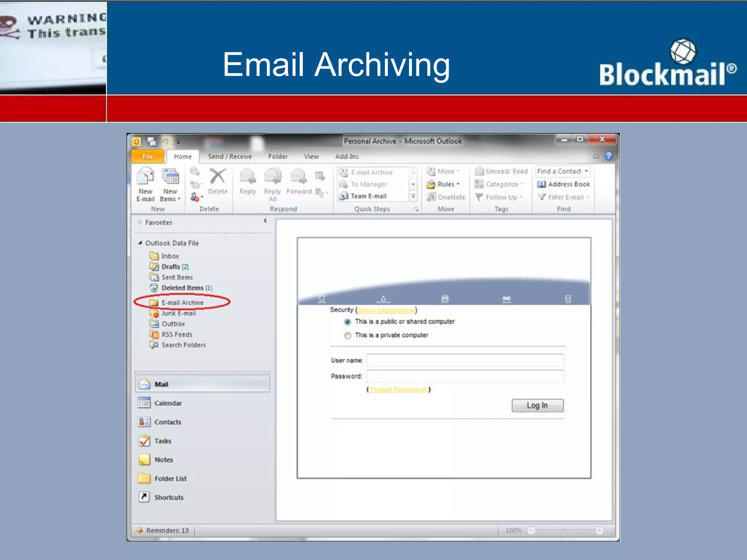Click the show explanation link
This screenshot has height=560, width=747.
[x=386, y=310]
